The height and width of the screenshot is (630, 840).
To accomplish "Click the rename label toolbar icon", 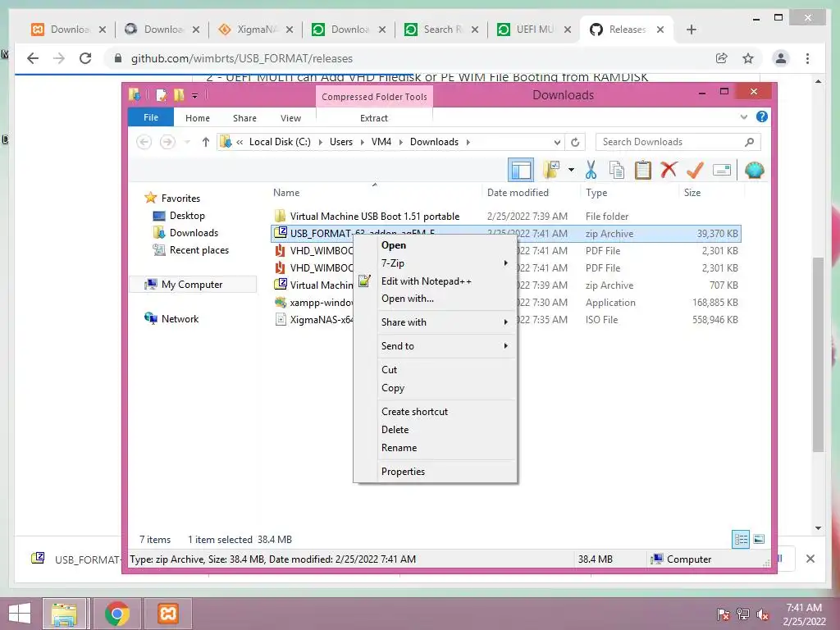I will [x=722, y=171].
